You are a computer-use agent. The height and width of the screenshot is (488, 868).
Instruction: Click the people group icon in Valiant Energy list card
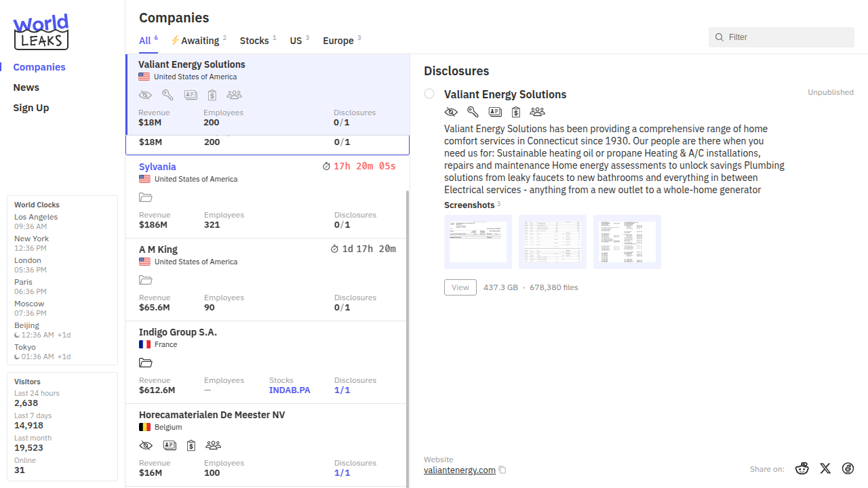(x=234, y=95)
